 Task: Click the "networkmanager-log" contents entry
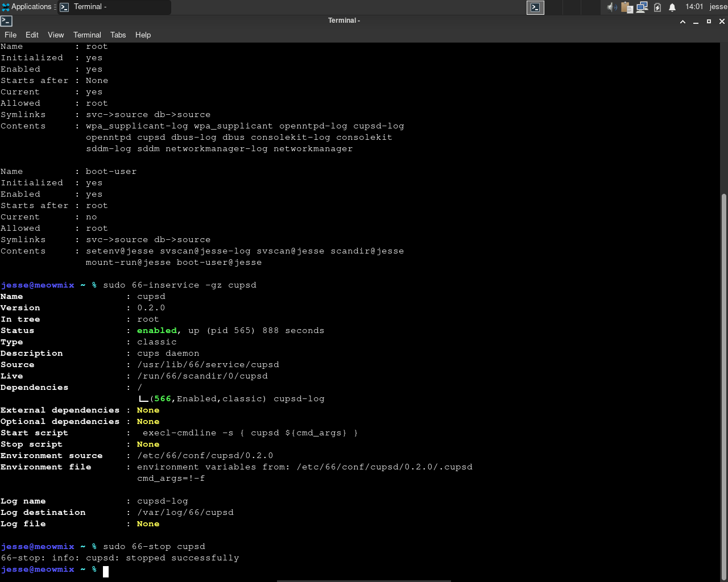pyautogui.click(x=217, y=149)
